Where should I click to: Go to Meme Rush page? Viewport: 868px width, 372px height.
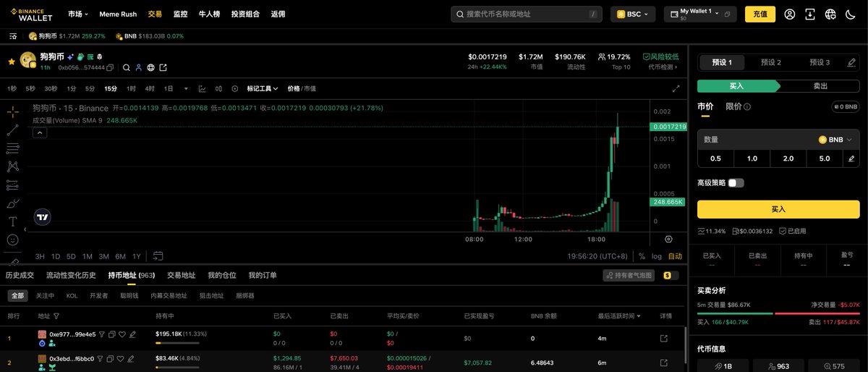coord(118,14)
